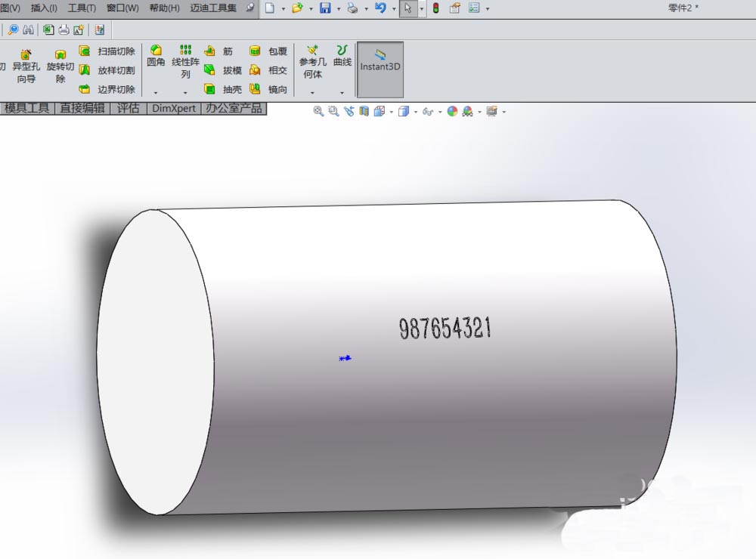Click the View Orientation icon

[x=380, y=111]
